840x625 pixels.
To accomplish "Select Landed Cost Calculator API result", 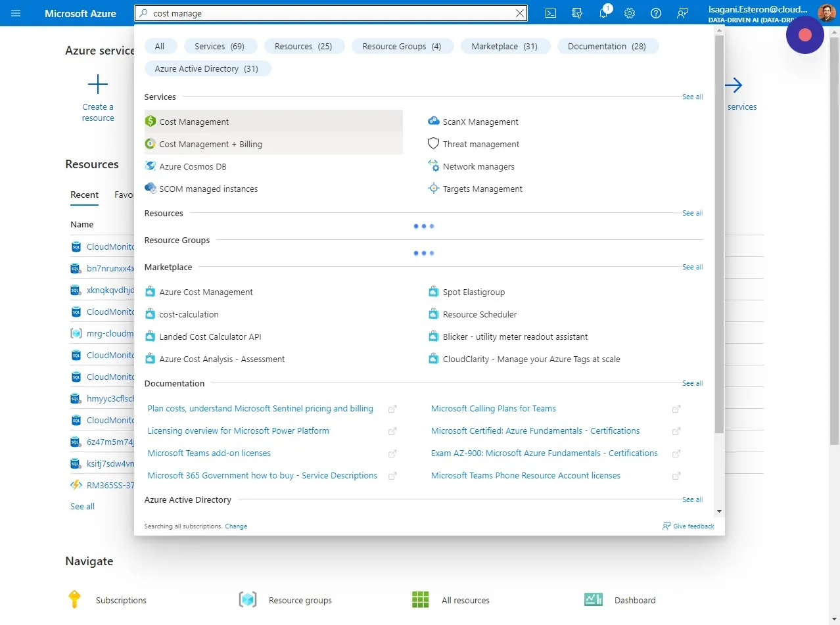I will (210, 336).
